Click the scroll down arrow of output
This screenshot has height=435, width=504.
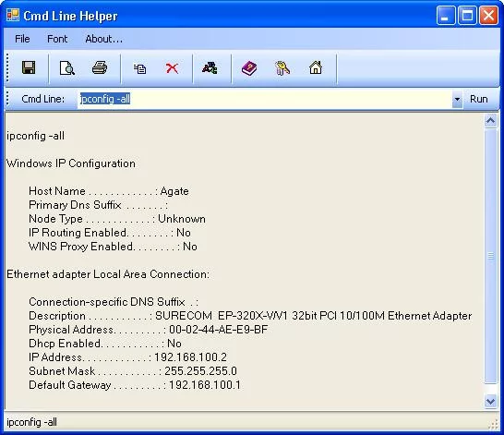[490, 402]
